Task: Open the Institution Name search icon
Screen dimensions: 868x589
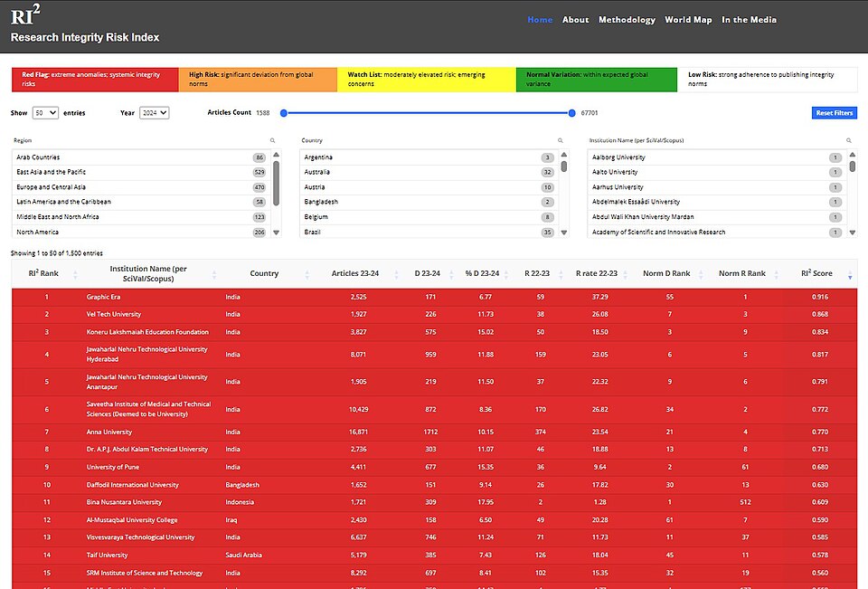Action: click(849, 141)
